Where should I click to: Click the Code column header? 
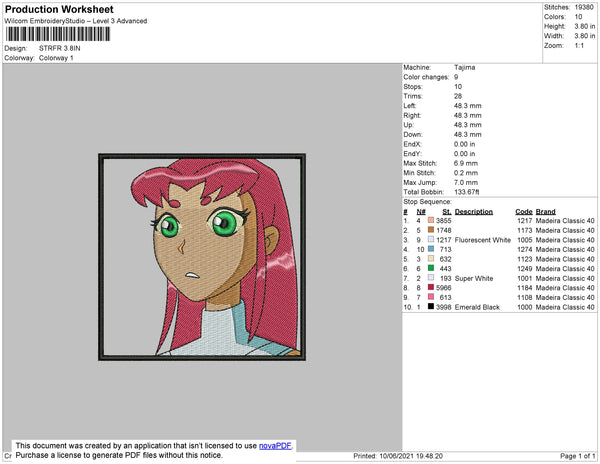(x=524, y=212)
